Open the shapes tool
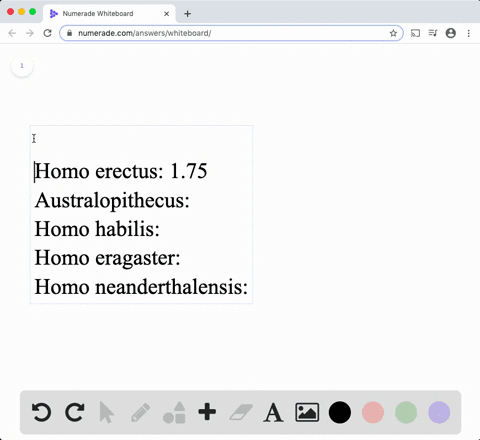The height and width of the screenshot is (440, 480). click(174, 412)
